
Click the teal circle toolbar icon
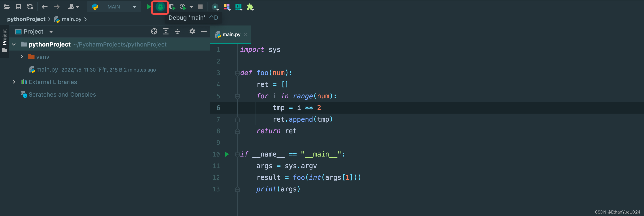click(215, 7)
